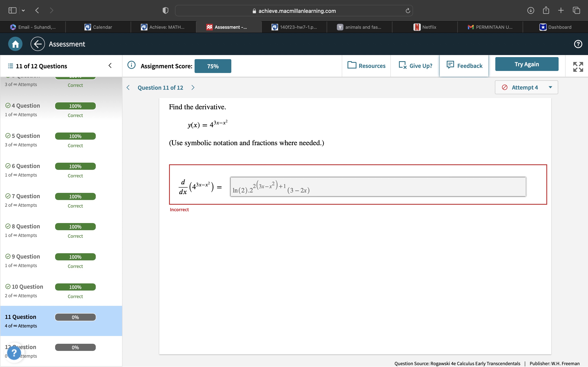Enter fullscreen mode via the expand icon
The image size is (588, 367).
578,66
